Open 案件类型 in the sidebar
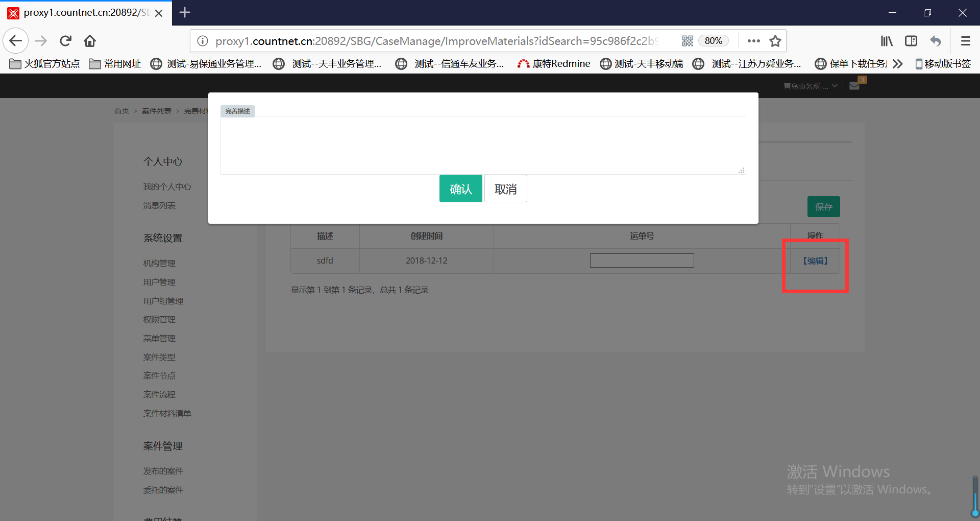Screen dimensions: 980x521 point(159,358)
